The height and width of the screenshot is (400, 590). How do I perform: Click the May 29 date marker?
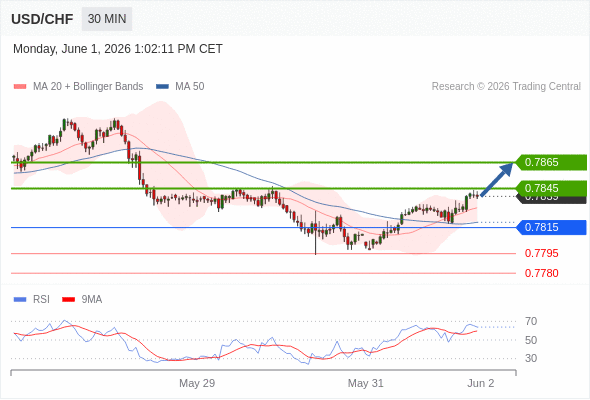pyautogui.click(x=197, y=383)
